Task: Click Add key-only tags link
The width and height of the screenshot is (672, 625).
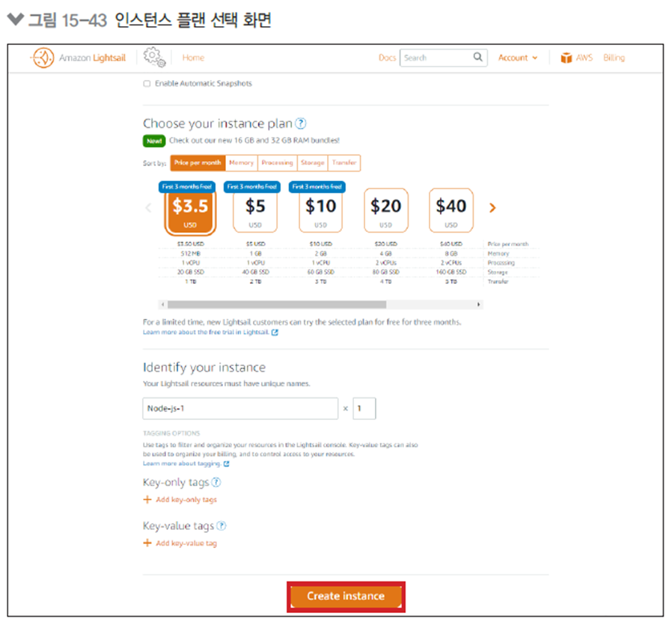Action: [186, 499]
